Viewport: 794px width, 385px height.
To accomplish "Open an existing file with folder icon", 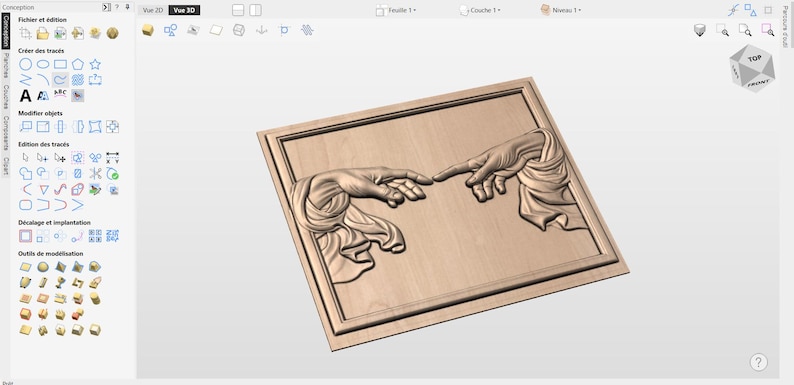I will coord(43,33).
